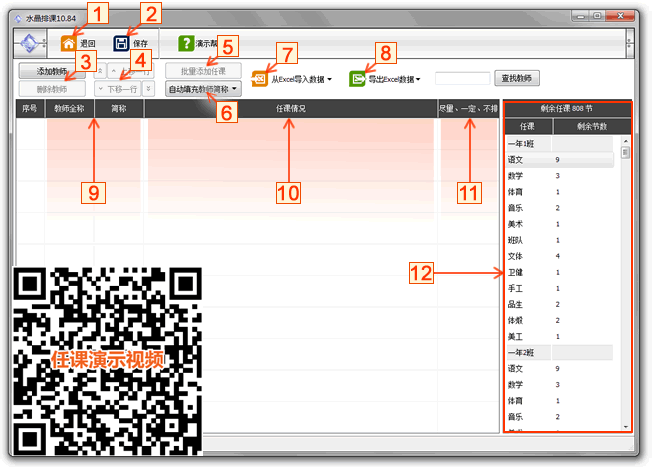Screen dimensions: 652x467
Task: Select the 体锻 course row
Action: pos(560,321)
